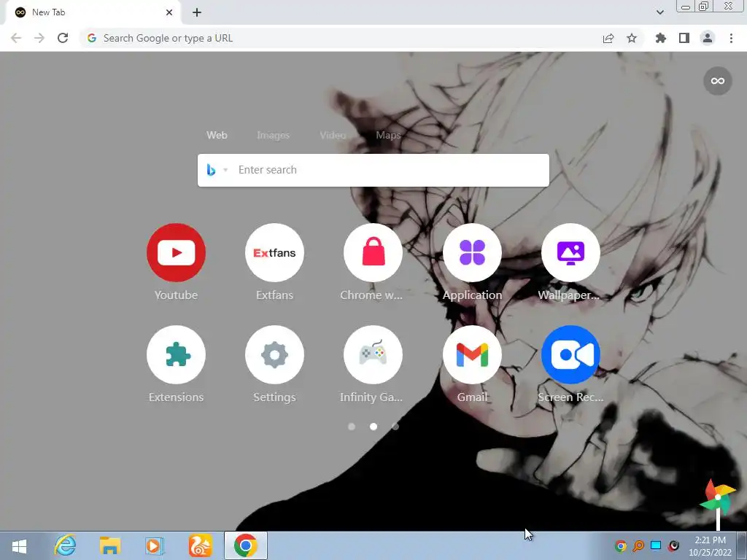
Task: Go to the third shortcuts page dot
Action: [x=395, y=427]
